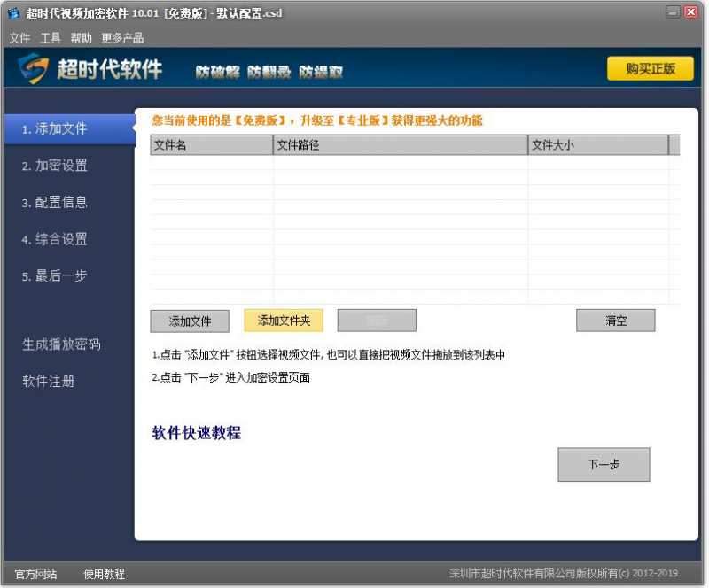
Task: Click the 下一步 button
Action: click(604, 464)
